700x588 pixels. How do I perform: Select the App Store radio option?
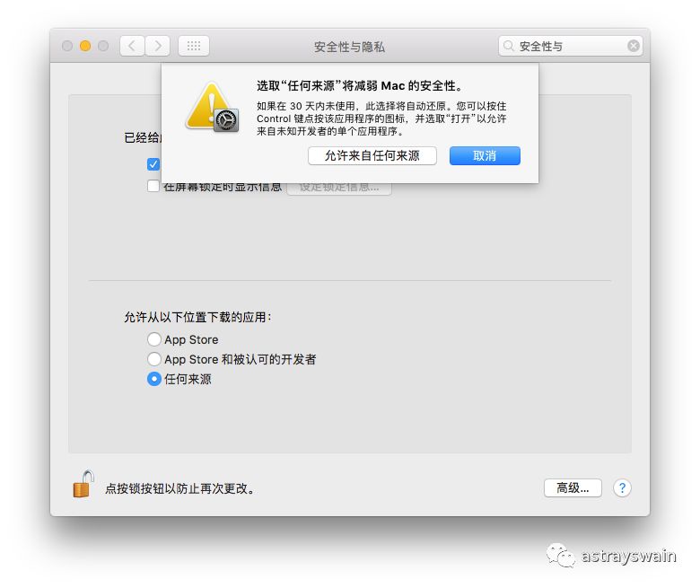click(x=154, y=339)
